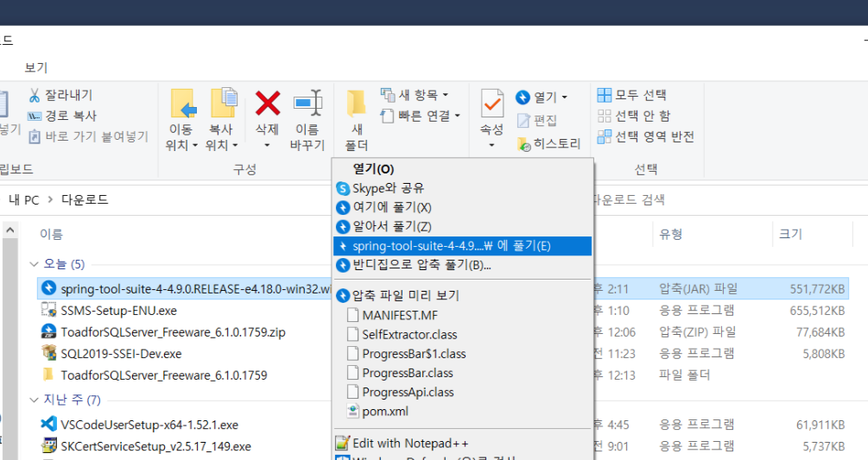The width and height of the screenshot is (868, 460).
Task: Sort by the 크기 column header
Action: [790, 235]
